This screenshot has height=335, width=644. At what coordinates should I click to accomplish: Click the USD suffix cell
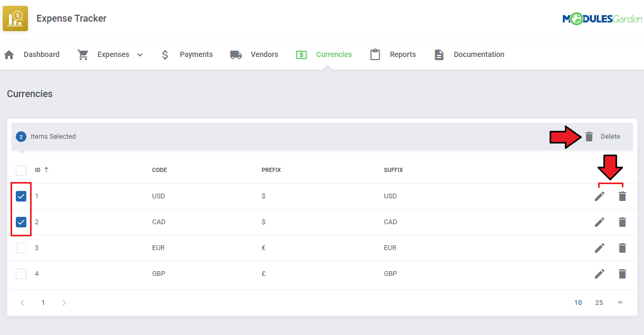tap(390, 196)
